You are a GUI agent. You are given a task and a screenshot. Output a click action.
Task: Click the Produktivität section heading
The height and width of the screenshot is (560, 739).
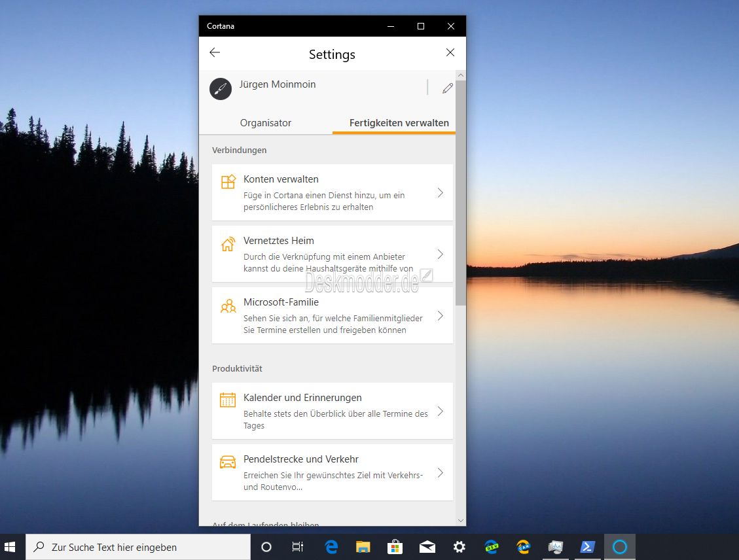pyautogui.click(x=237, y=369)
